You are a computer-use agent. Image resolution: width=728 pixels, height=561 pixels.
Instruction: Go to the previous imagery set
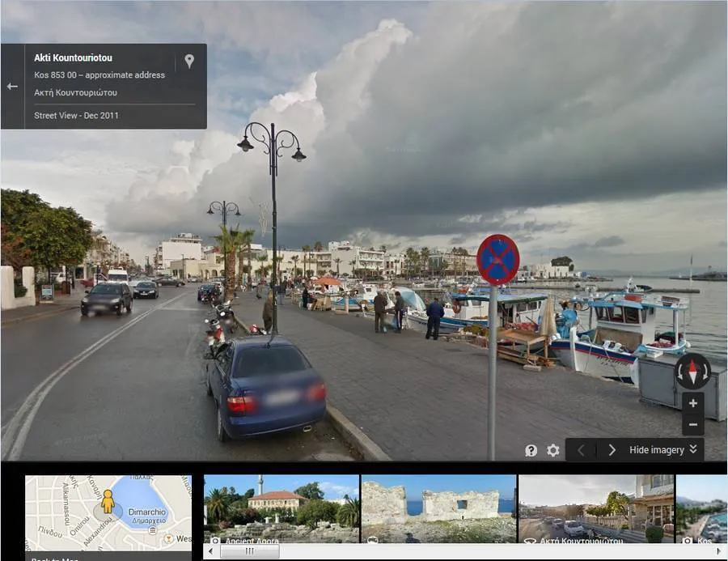coord(581,450)
